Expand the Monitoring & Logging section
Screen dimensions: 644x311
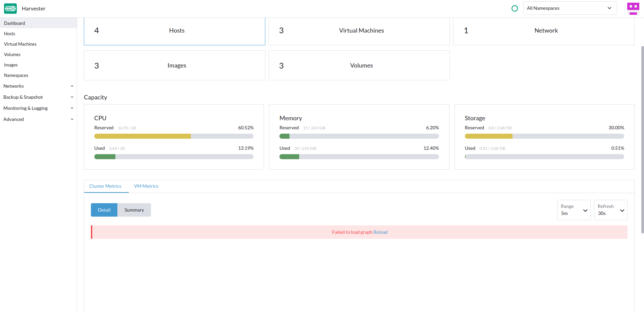[38, 108]
